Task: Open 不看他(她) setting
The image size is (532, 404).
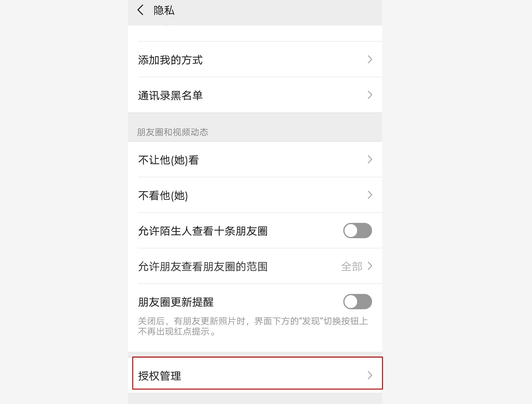Action: [x=255, y=195]
